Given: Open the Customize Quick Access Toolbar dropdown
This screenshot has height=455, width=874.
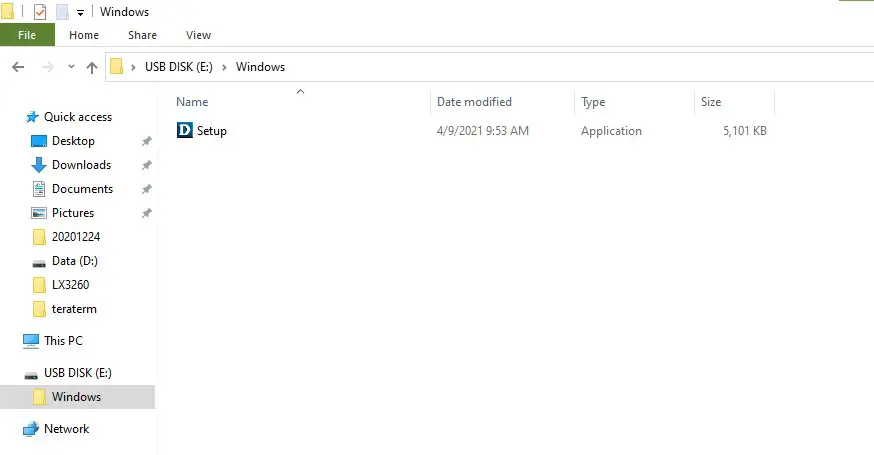Looking at the screenshot, I should [80, 12].
